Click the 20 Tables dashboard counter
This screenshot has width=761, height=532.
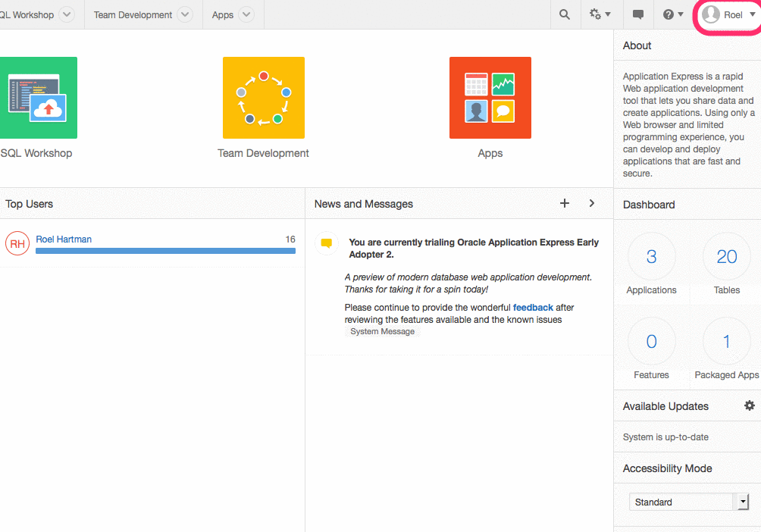[727, 264]
